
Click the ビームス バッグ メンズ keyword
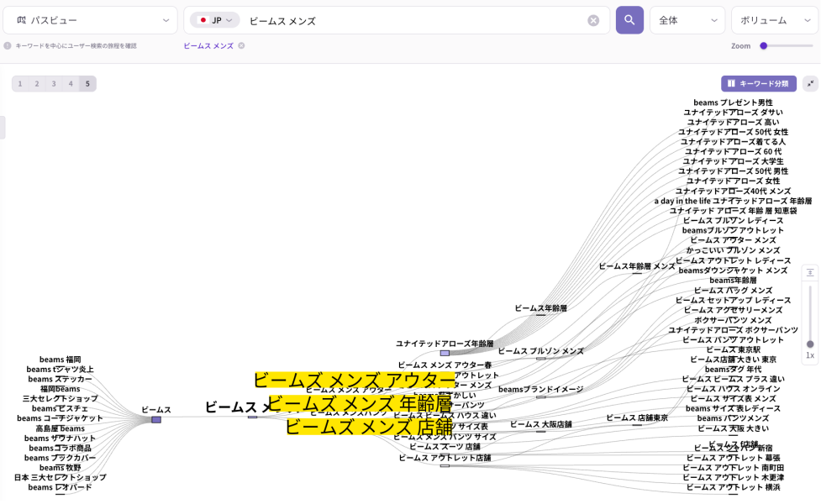point(733,291)
